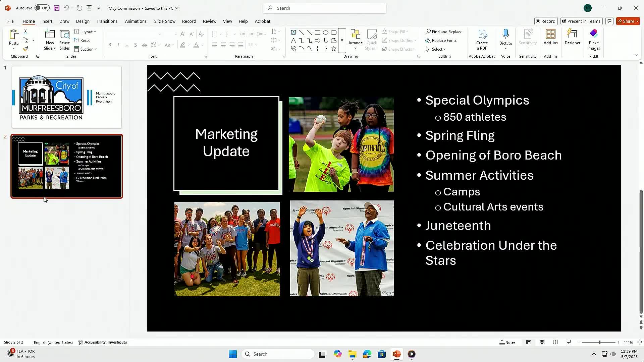Screen dimensions: 644x362
Task: Open the Transitions ribbon tab
Action: pos(107,21)
